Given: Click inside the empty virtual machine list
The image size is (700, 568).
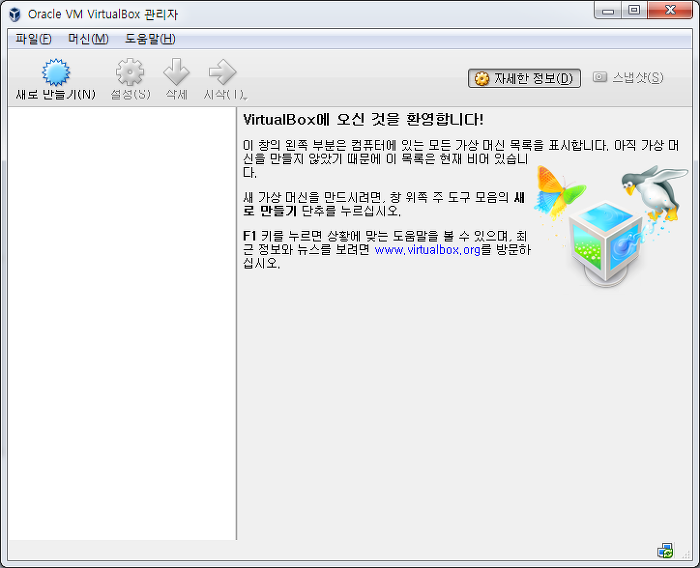Looking at the screenshot, I should pos(122,323).
